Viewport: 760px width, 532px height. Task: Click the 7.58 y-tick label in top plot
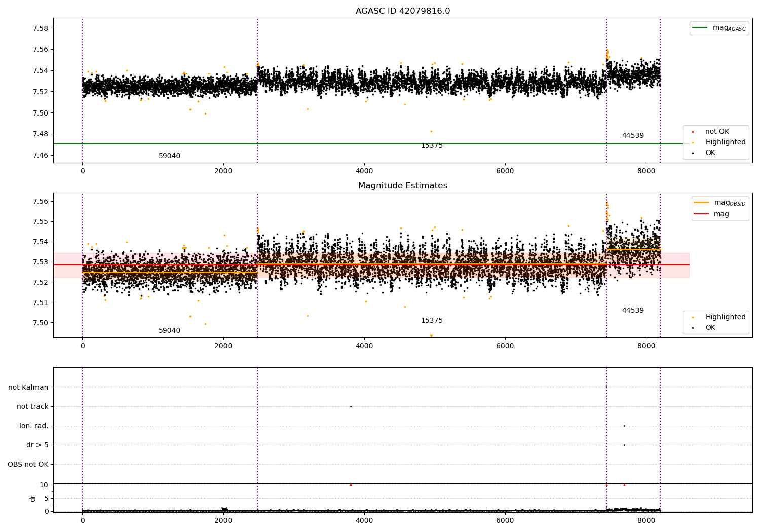[40, 28]
